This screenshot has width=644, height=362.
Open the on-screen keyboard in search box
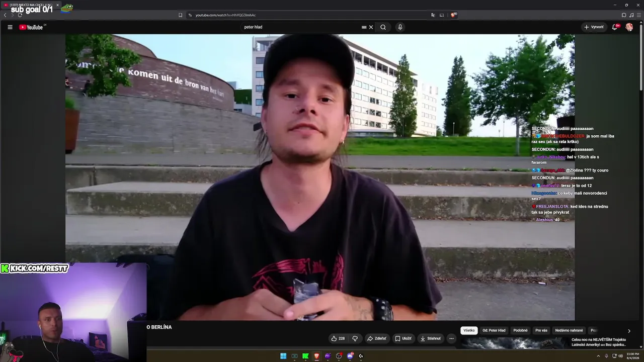(x=364, y=27)
